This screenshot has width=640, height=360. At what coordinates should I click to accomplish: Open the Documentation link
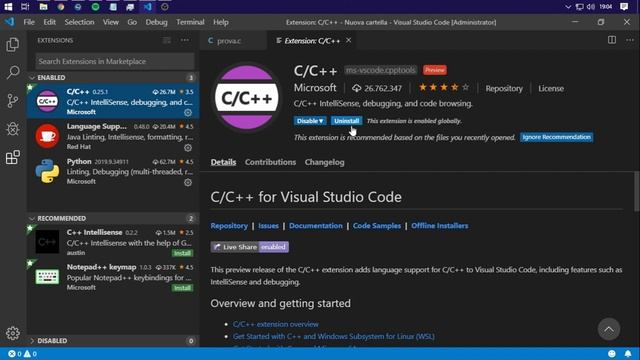[x=316, y=226]
